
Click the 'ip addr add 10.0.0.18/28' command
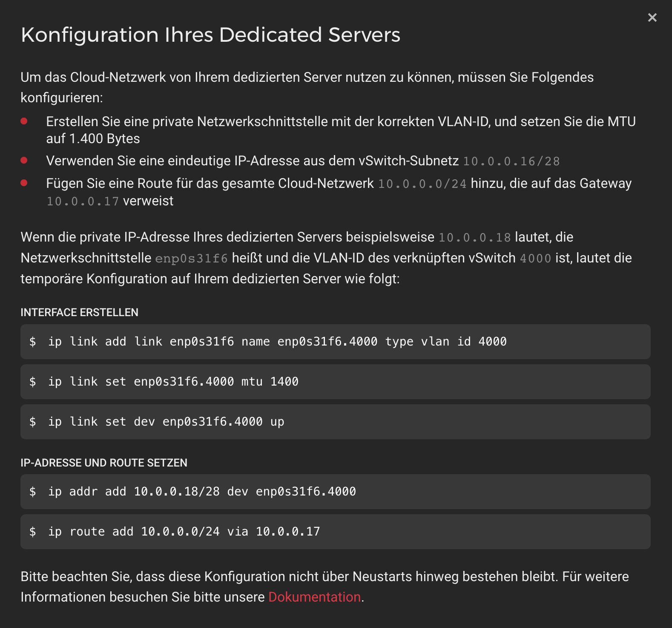click(x=335, y=492)
